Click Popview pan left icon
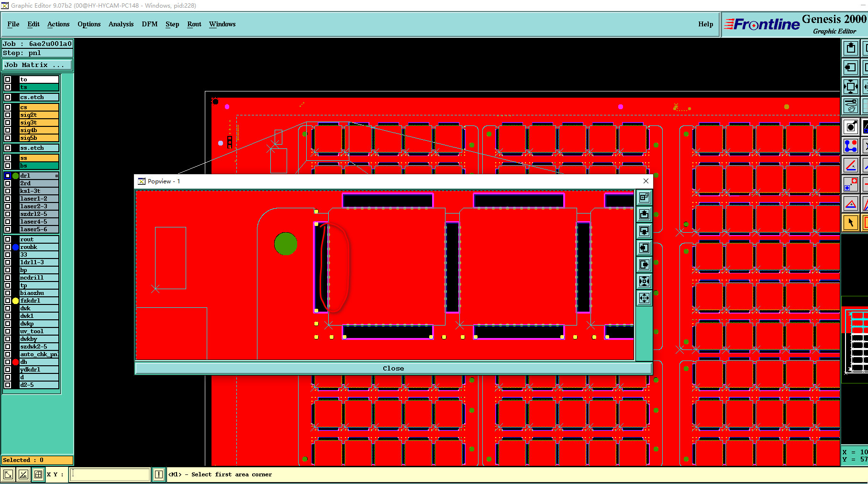The image size is (868, 484). click(645, 248)
